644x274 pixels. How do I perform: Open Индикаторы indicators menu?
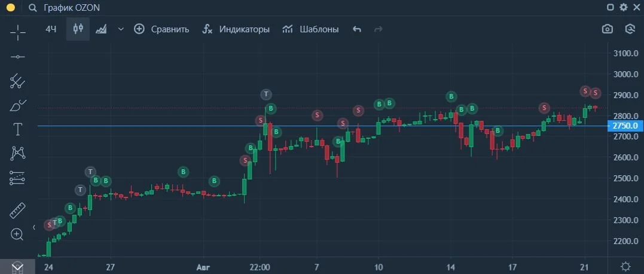[x=236, y=29]
